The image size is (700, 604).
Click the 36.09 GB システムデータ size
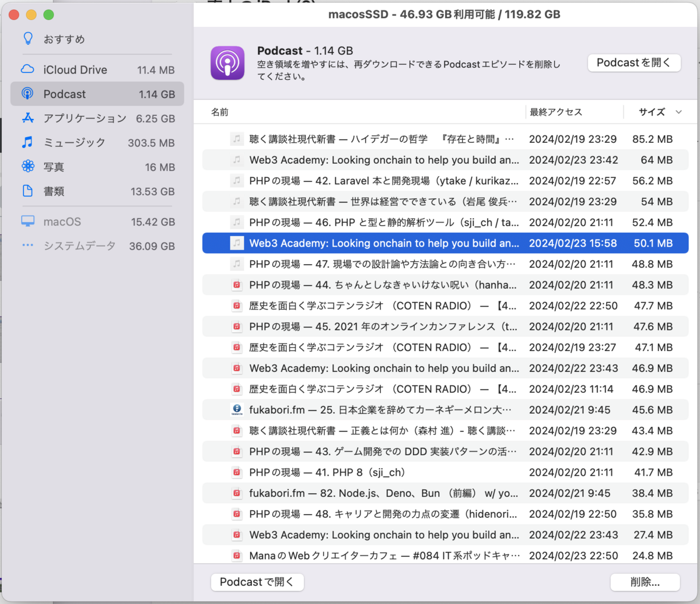pyautogui.click(x=152, y=246)
